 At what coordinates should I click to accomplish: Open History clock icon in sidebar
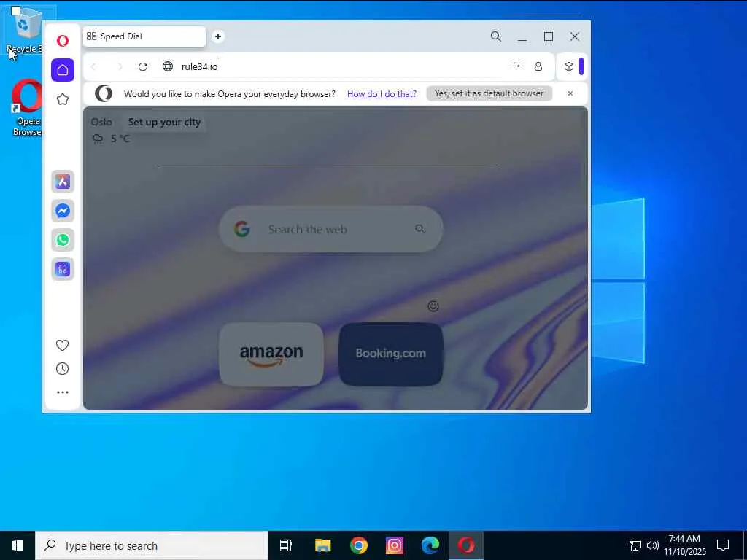point(63,368)
